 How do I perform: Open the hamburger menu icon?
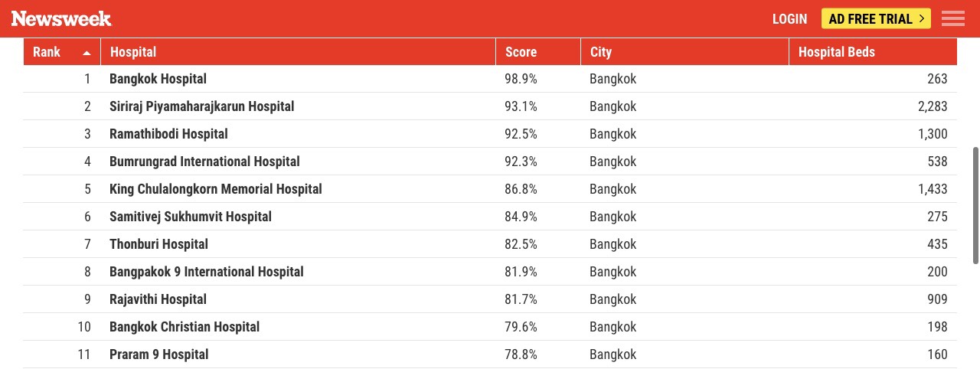point(953,19)
